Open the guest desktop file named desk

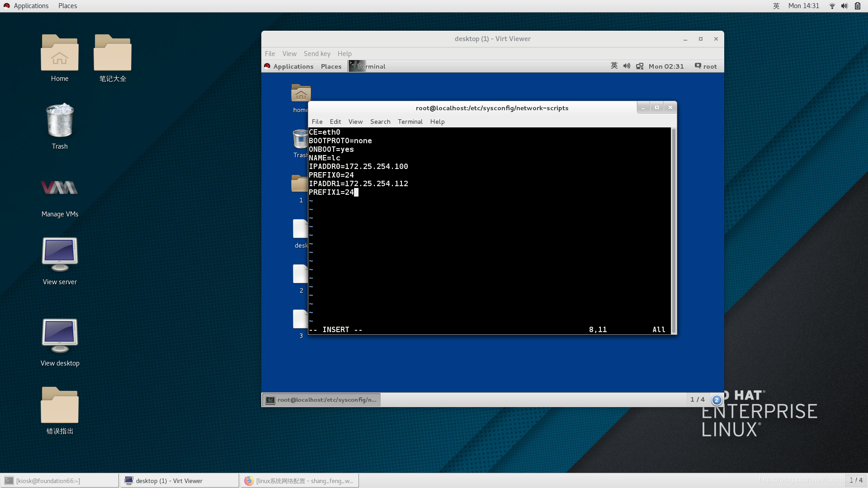[x=300, y=229]
